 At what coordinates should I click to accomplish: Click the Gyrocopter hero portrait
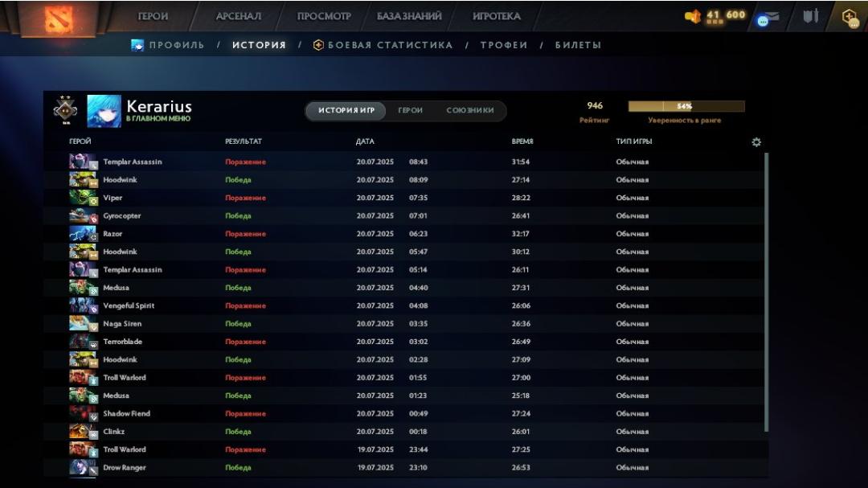point(83,215)
